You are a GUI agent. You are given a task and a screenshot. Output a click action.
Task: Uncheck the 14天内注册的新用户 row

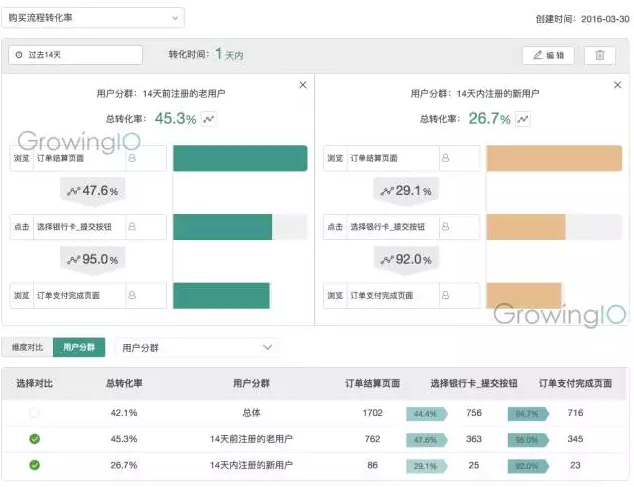coord(35,465)
